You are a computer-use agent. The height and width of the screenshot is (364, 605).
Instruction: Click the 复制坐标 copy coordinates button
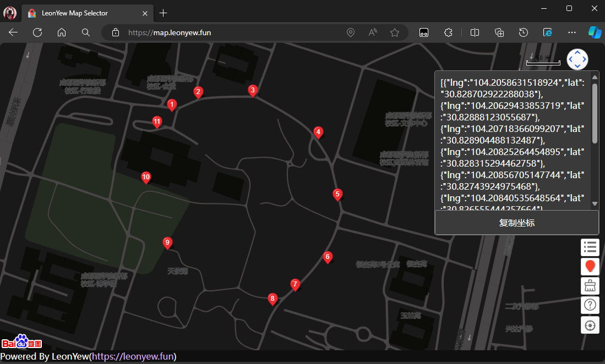(516, 223)
